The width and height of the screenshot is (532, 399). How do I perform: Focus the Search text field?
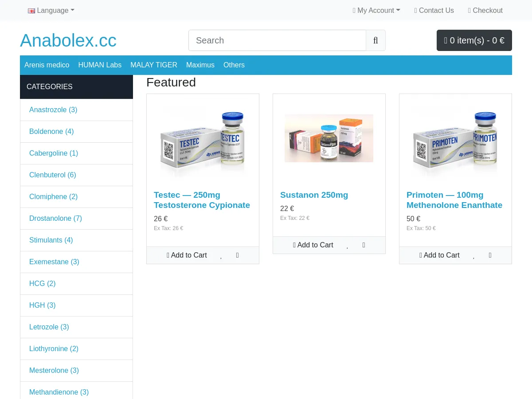tap(277, 40)
